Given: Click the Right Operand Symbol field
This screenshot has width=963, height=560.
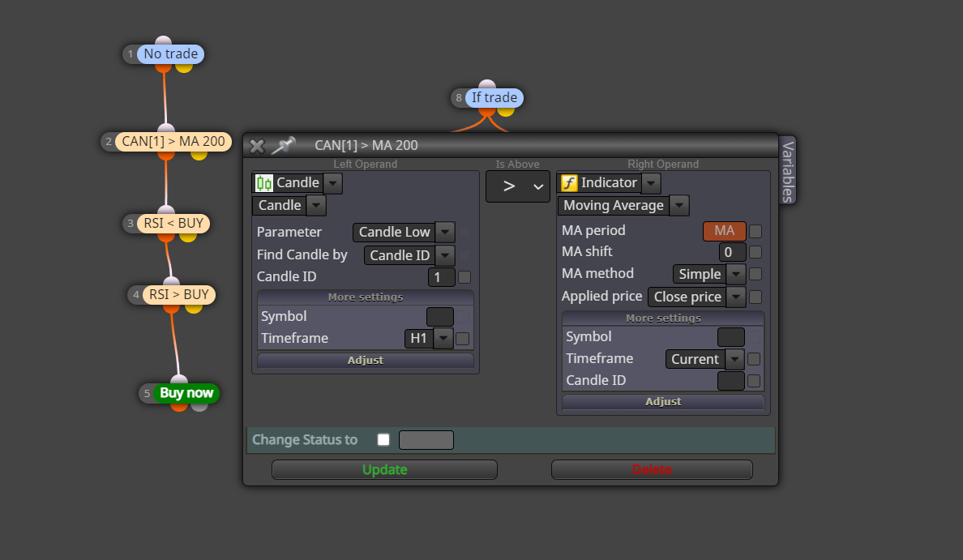Looking at the screenshot, I should pos(731,337).
